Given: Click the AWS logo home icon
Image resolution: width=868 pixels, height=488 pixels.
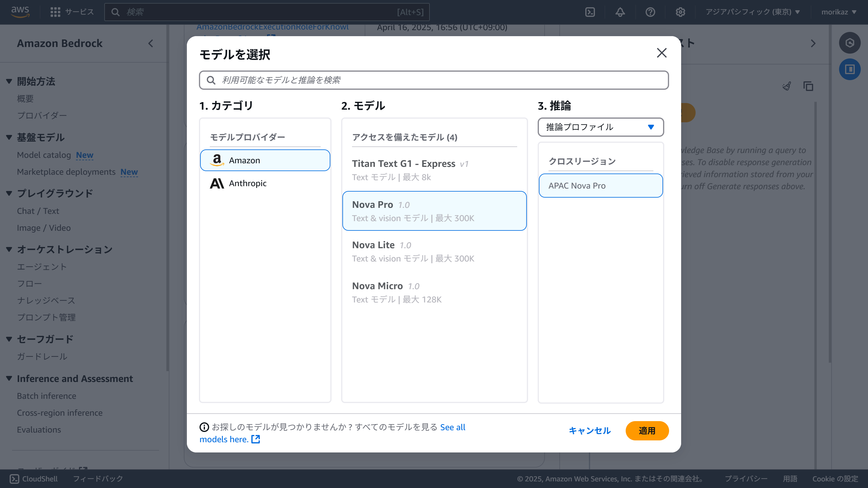Looking at the screenshot, I should [x=20, y=11].
